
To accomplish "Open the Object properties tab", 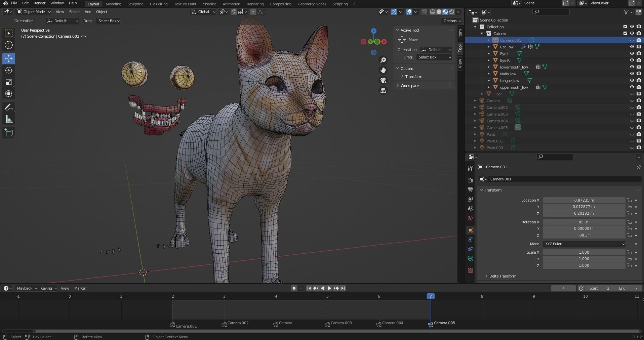I will 470,230.
